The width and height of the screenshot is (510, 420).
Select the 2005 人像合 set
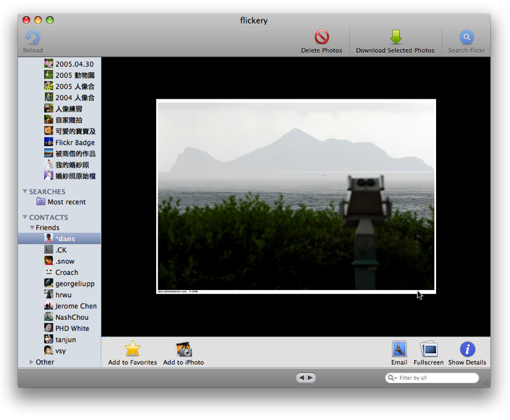click(x=59, y=87)
